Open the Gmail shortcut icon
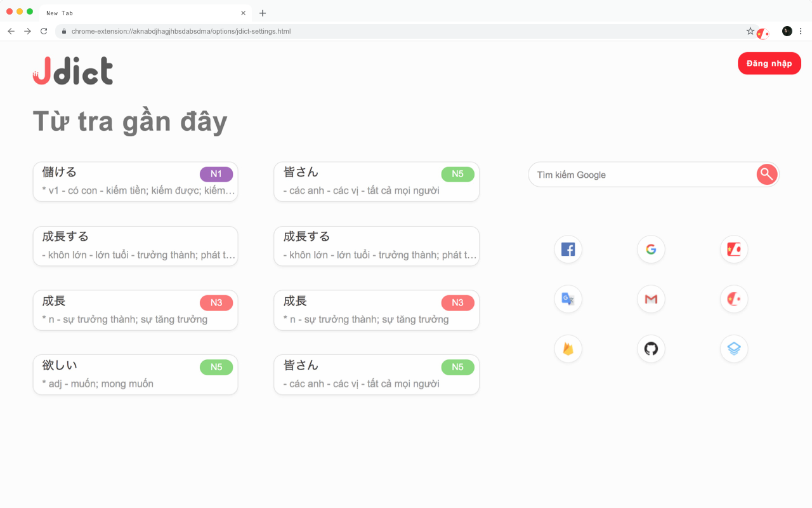Image resolution: width=812 pixels, height=508 pixels. 651,299
